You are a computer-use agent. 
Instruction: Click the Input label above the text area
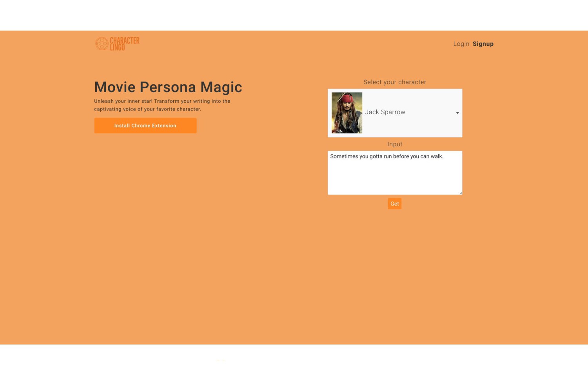pyautogui.click(x=395, y=144)
